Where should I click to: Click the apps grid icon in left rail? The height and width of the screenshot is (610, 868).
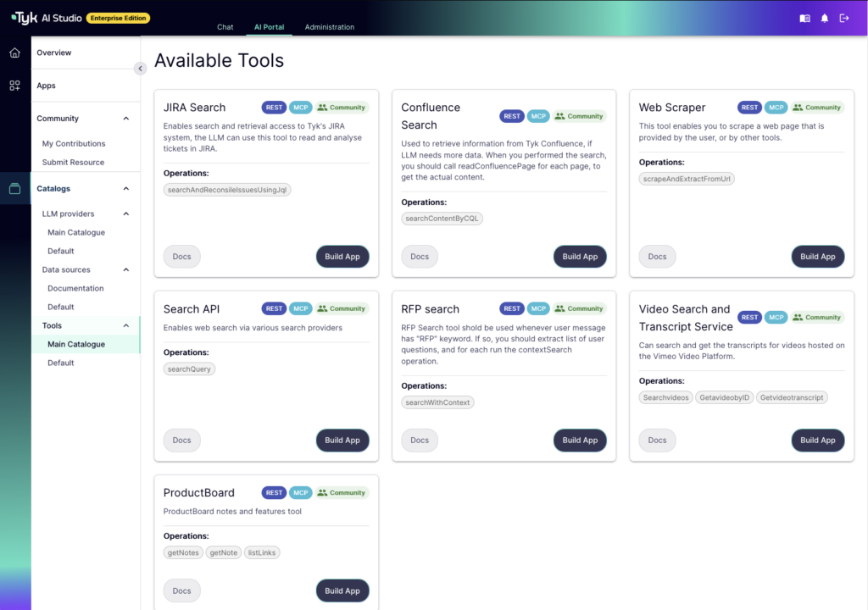coord(15,86)
